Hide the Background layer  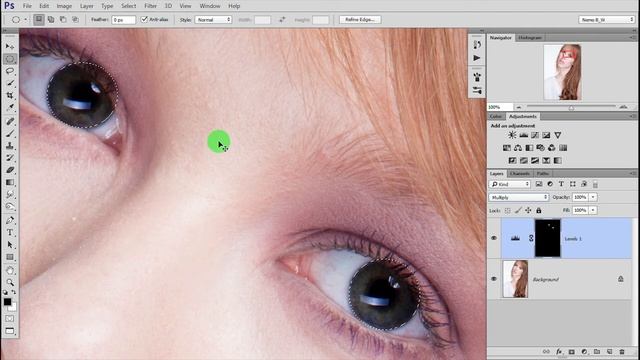[494, 279]
